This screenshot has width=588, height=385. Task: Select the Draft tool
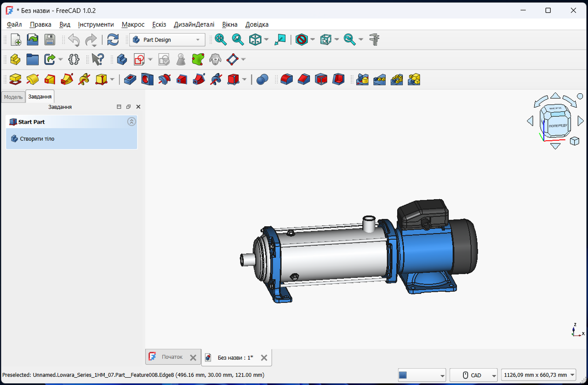click(x=320, y=80)
